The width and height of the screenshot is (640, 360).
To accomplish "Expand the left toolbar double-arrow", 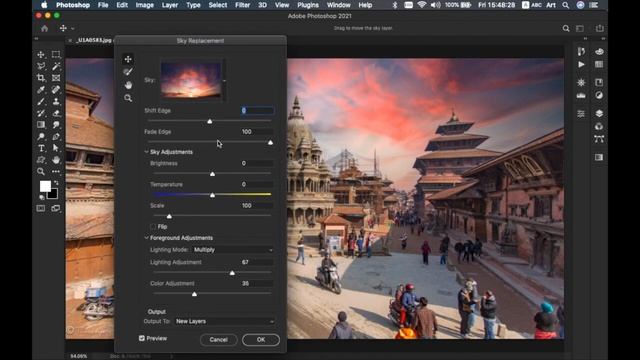I will point(36,38).
